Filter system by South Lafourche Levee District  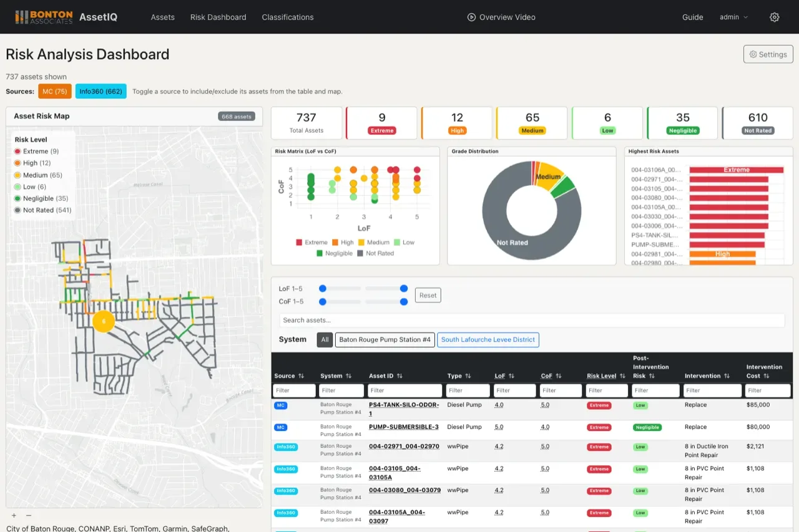point(488,340)
